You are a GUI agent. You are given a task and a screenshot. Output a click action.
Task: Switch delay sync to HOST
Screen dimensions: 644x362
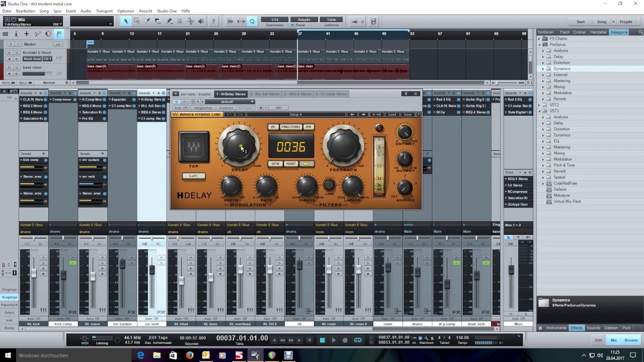coord(291,164)
